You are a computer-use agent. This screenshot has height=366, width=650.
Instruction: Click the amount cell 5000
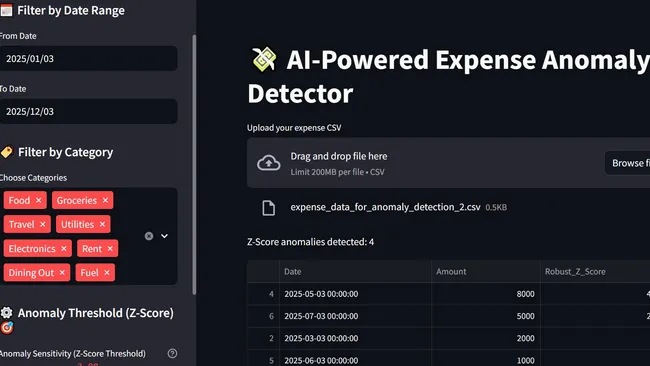point(485,316)
